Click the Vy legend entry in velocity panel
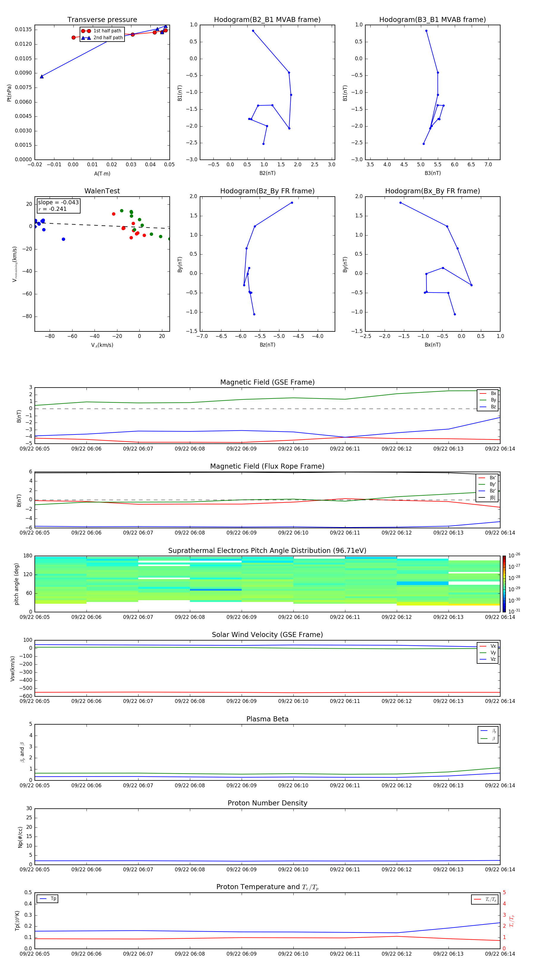This screenshot has height=980, width=535. click(488, 653)
